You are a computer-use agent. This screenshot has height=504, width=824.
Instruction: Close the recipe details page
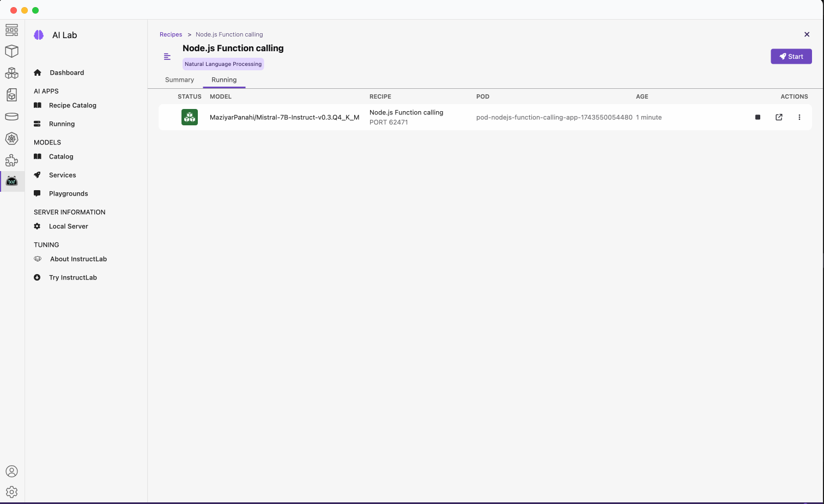tap(807, 34)
